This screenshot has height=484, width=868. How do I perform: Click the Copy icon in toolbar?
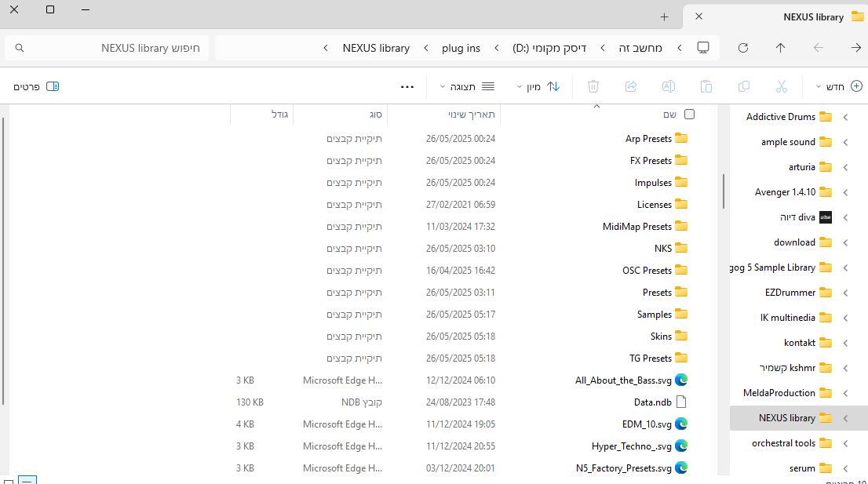point(743,86)
